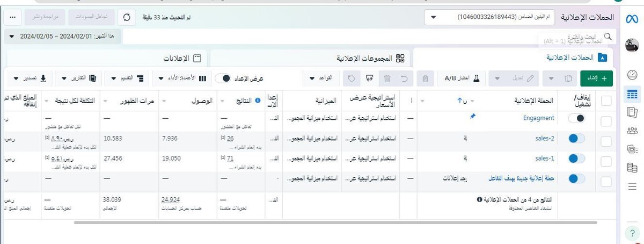Click the search magnifier icon

coord(608,36)
